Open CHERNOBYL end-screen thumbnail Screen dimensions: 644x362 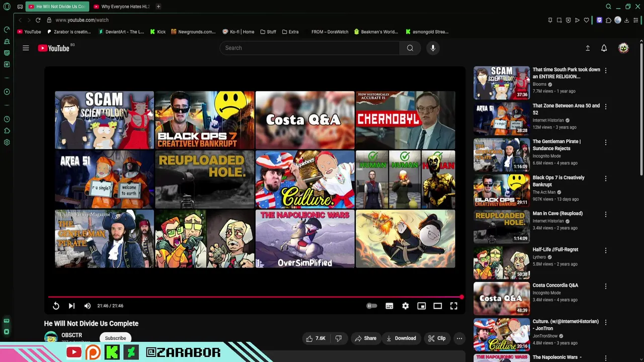(406, 120)
